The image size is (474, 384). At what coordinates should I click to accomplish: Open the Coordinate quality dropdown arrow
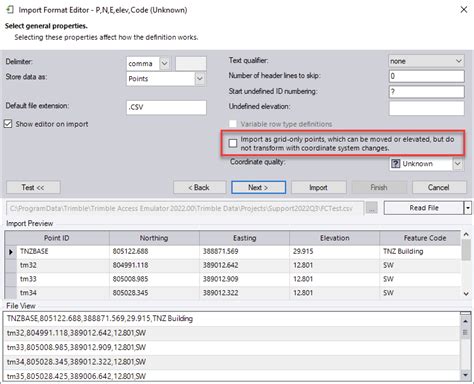pyautogui.click(x=458, y=164)
